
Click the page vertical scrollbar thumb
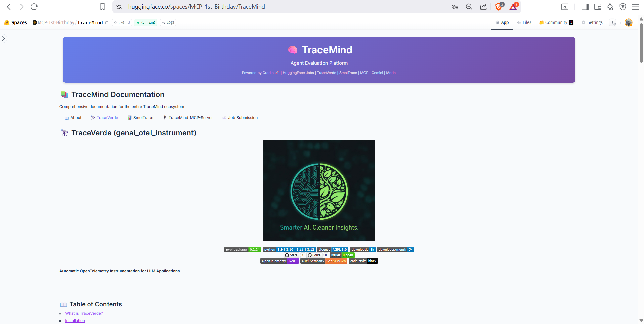(x=641, y=43)
